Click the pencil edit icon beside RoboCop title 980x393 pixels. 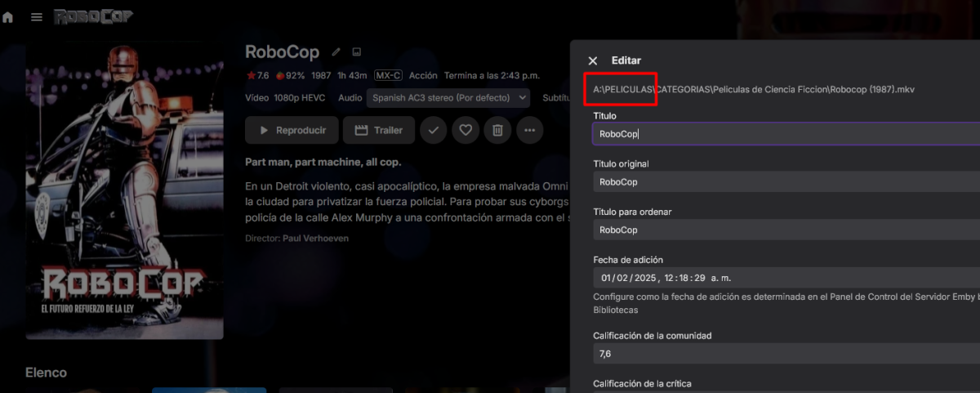(336, 52)
